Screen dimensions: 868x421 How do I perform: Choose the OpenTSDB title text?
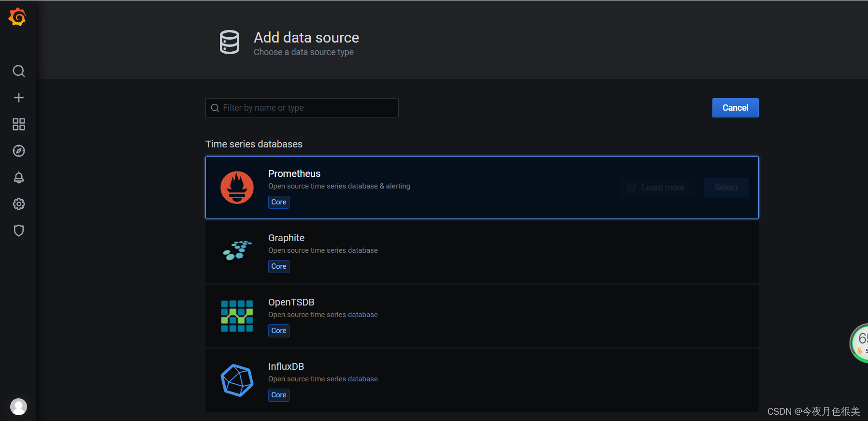coord(291,302)
